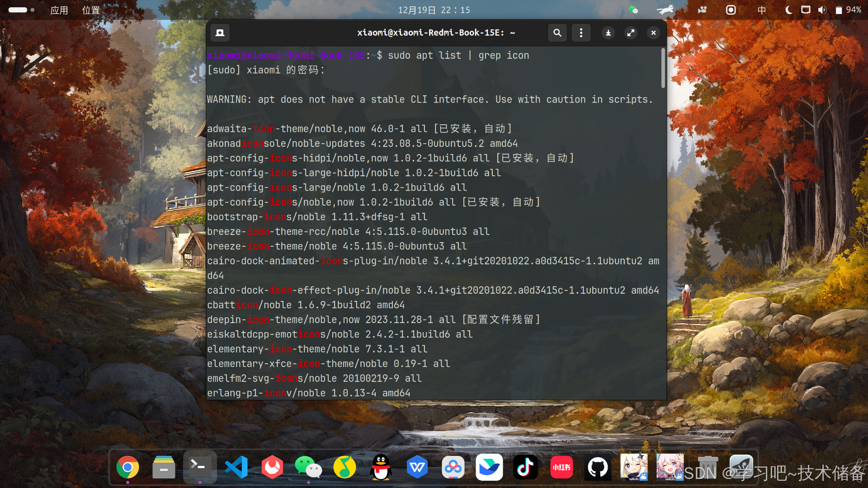Open the file manager dock icon
The width and height of the screenshot is (868, 488).
(x=164, y=468)
